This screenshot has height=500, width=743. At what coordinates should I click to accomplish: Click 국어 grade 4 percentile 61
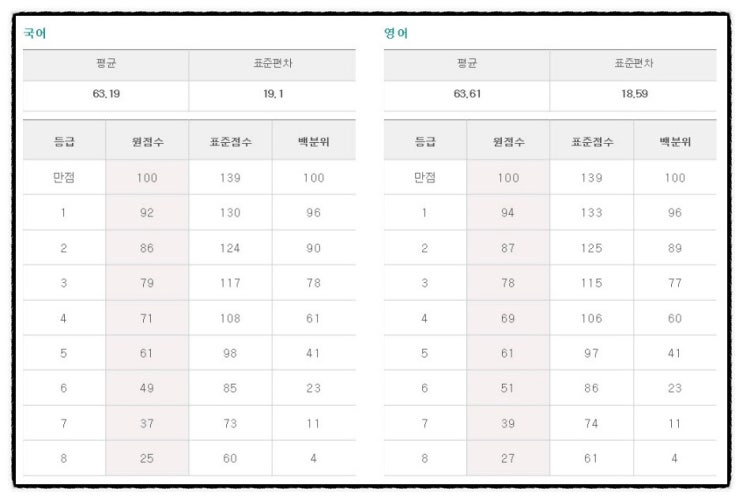tap(313, 318)
